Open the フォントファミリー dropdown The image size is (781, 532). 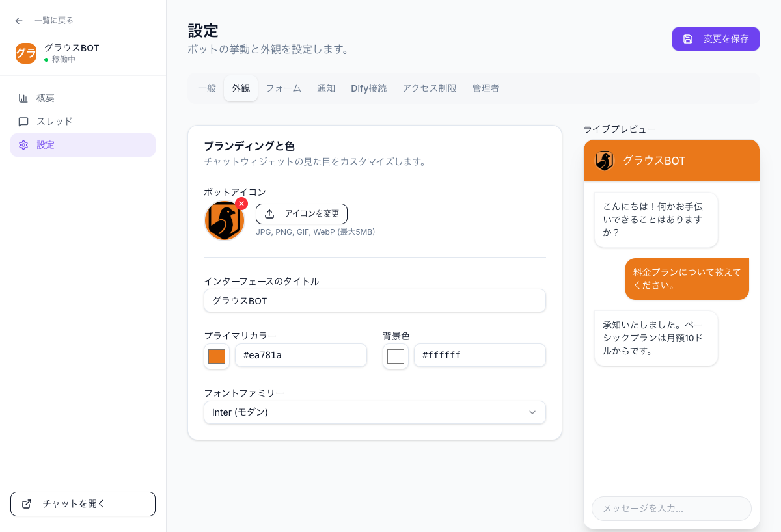tap(375, 412)
